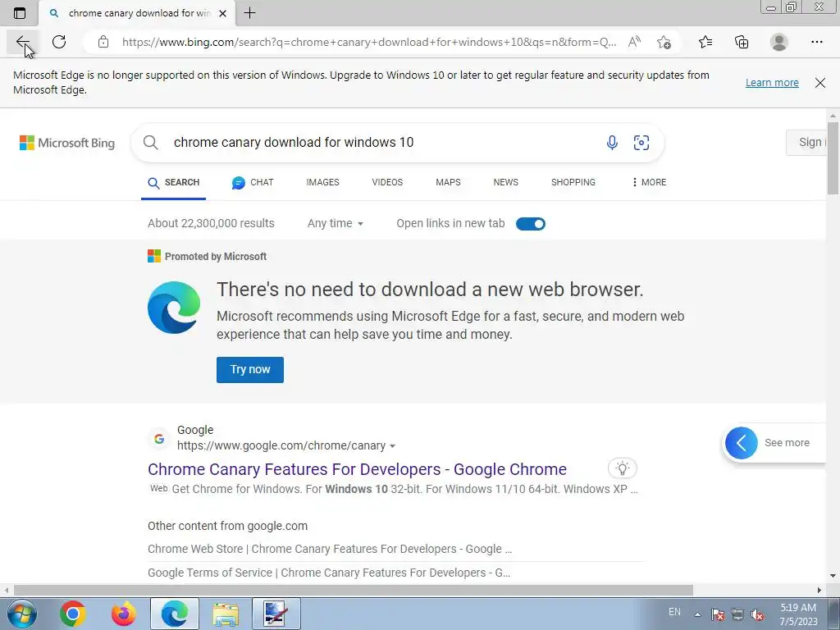Screen dimensions: 840x630
Task: Switch to the NEWS tab
Action: coord(505,183)
